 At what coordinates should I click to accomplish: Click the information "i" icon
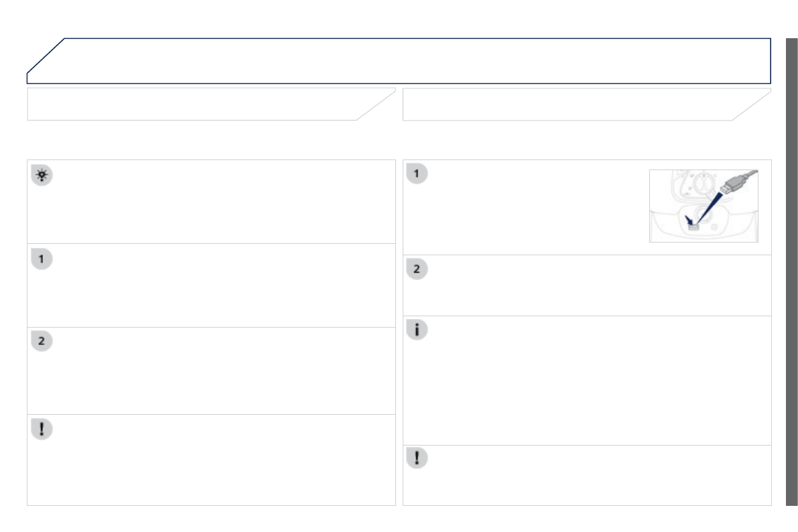(417, 330)
